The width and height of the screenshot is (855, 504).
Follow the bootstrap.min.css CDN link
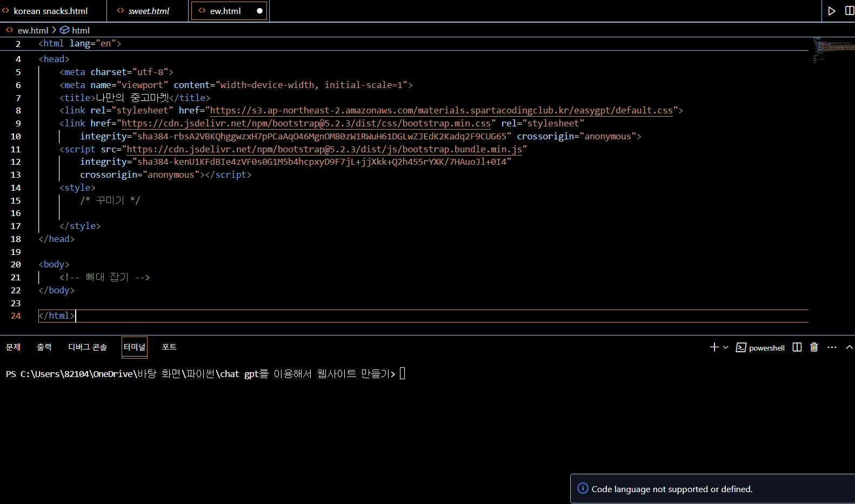pos(306,124)
